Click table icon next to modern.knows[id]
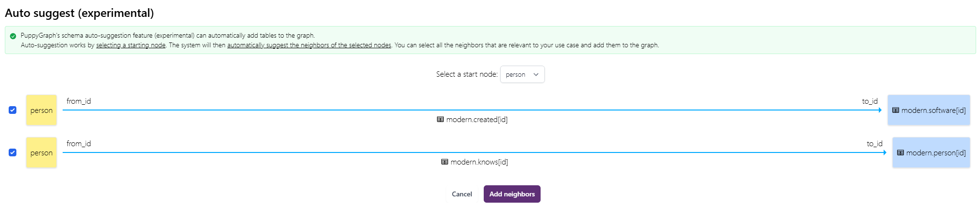Viewport: 980px width, 207px height. click(445, 162)
